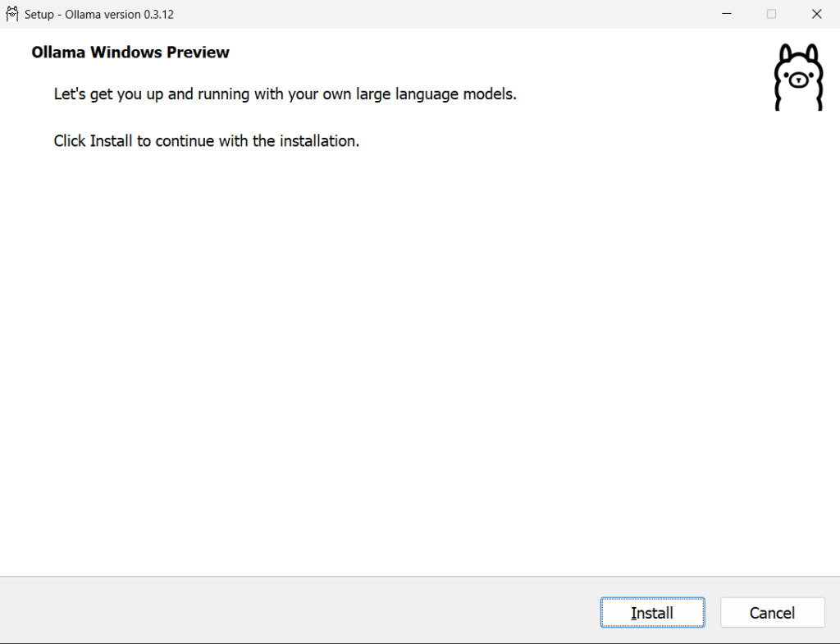Cancel the Ollama setup

772,613
